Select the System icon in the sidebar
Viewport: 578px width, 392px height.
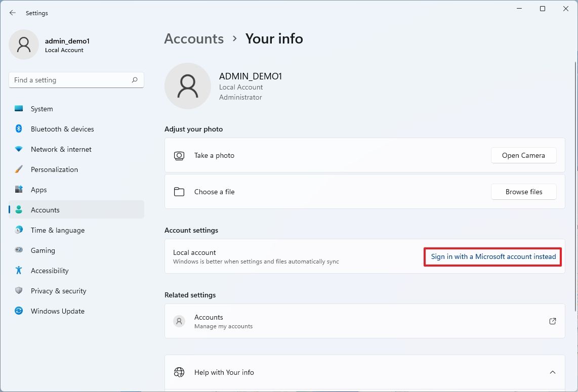click(18, 109)
